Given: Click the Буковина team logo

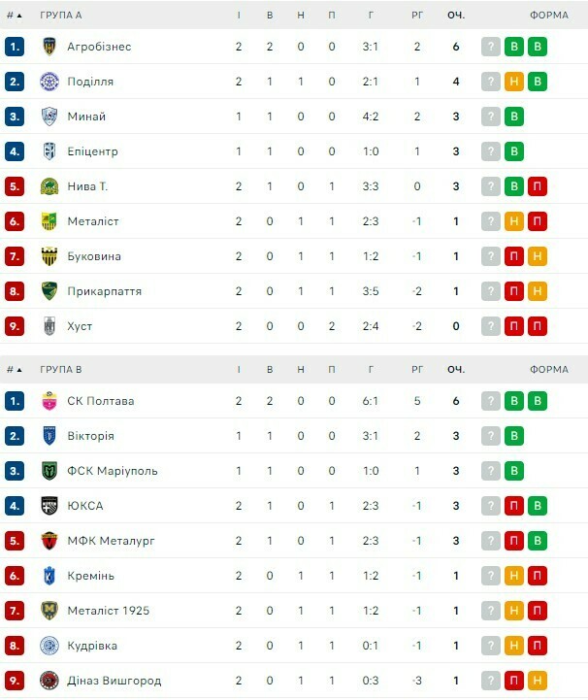Looking at the screenshot, I should point(49,256).
